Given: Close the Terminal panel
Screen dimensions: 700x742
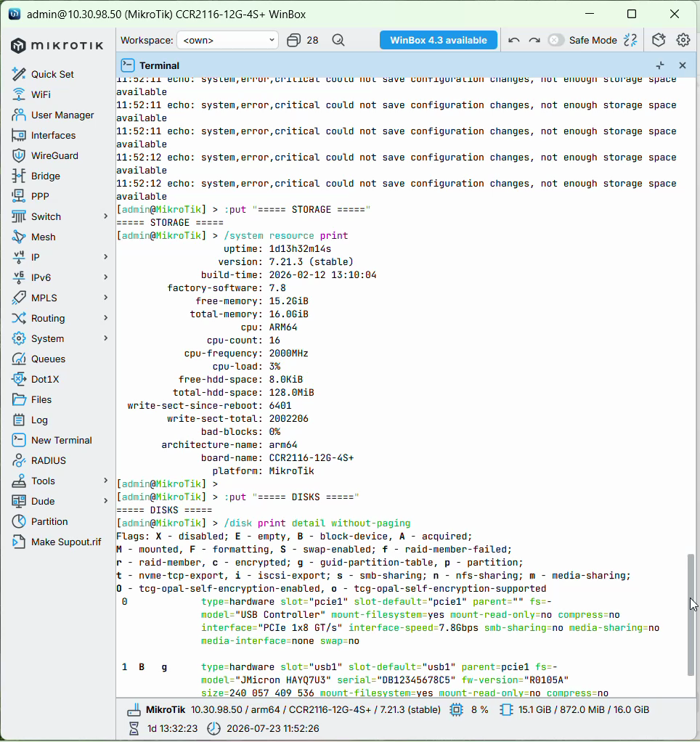Looking at the screenshot, I should (683, 65).
